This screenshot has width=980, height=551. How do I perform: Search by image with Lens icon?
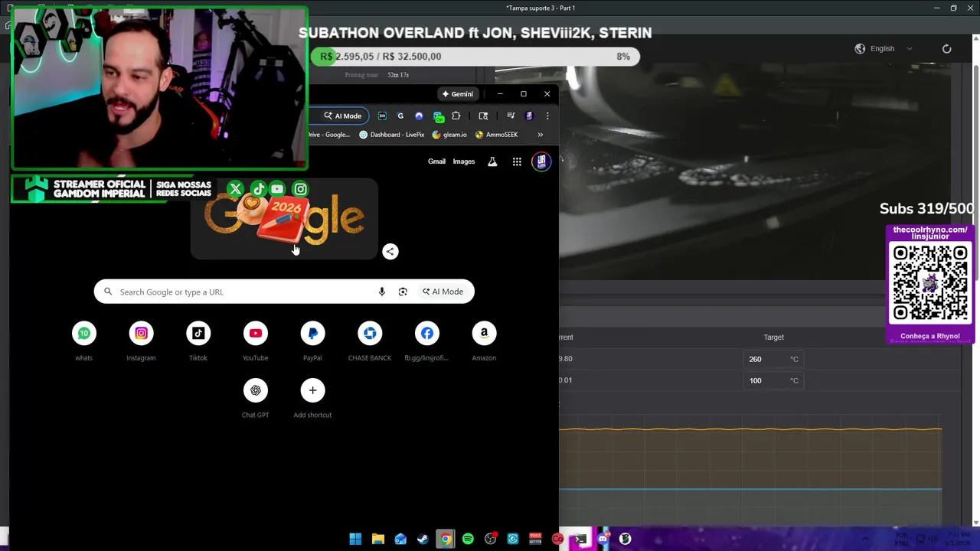pos(403,292)
